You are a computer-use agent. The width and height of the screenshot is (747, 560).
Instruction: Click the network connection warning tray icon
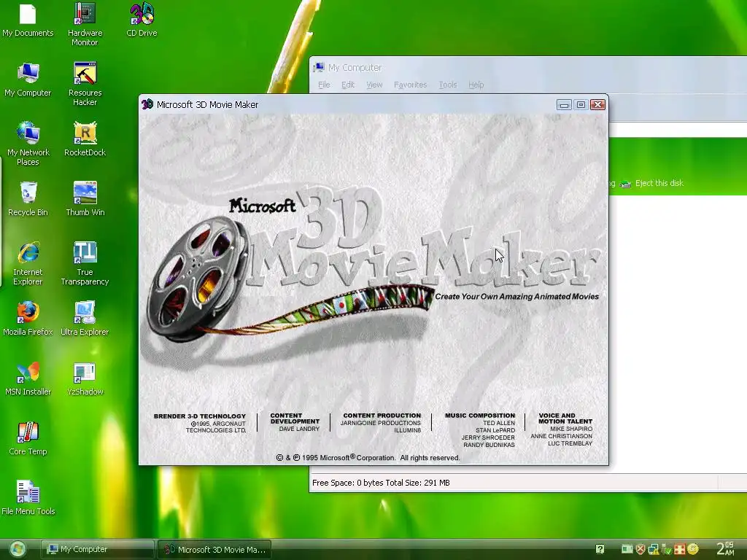[x=653, y=550]
